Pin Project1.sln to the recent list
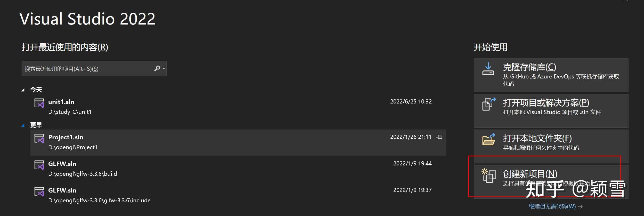Viewport: 644px width, 216px height. [439, 137]
